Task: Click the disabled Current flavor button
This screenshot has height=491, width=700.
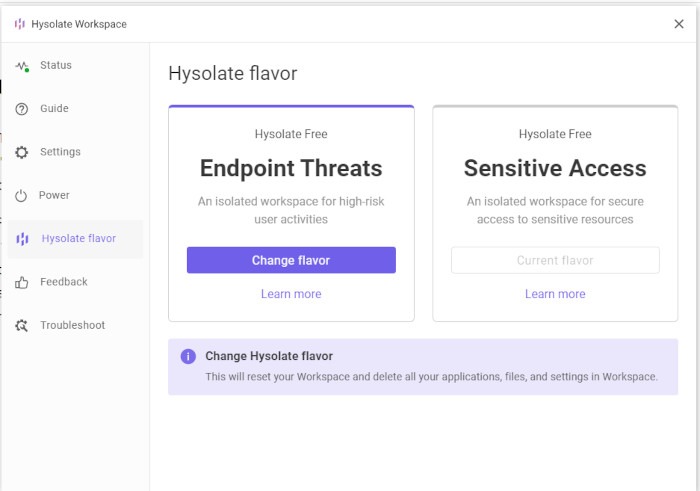Action: click(555, 260)
